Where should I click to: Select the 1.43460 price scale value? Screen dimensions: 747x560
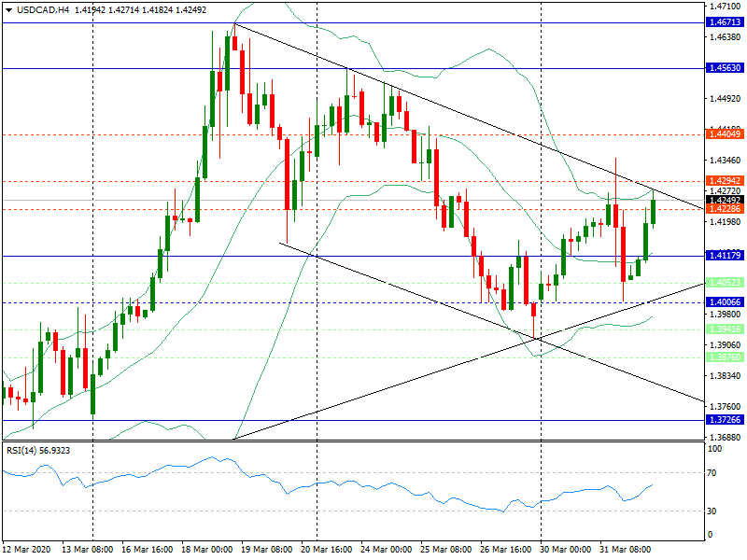(x=726, y=160)
